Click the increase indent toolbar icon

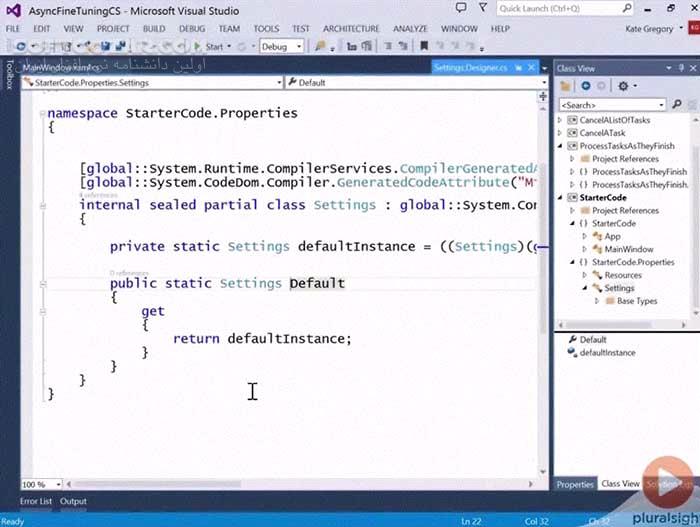point(403,46)
